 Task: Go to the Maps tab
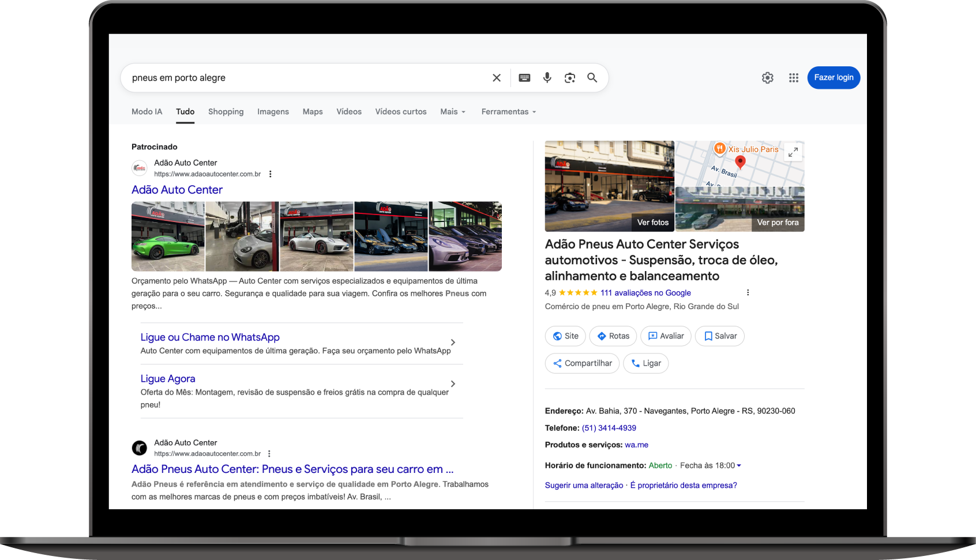pos(313,112)
